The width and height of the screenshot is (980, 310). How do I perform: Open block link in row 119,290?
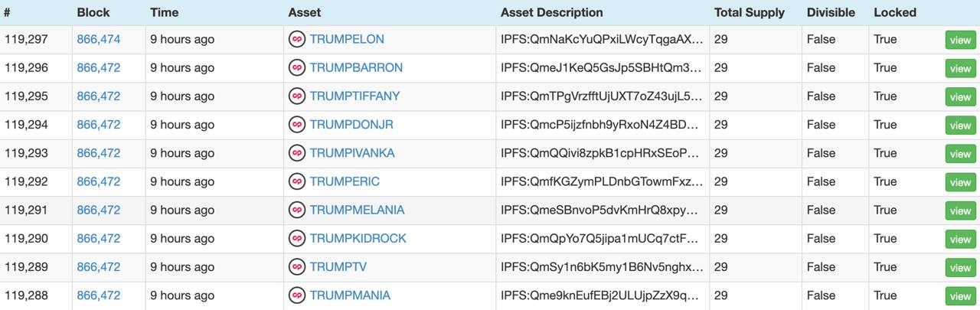pos(99,239)
